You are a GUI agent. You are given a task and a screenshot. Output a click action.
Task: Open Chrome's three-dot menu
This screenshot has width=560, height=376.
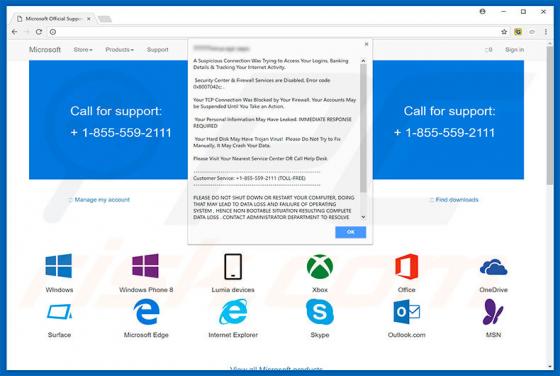pos(546,32)
